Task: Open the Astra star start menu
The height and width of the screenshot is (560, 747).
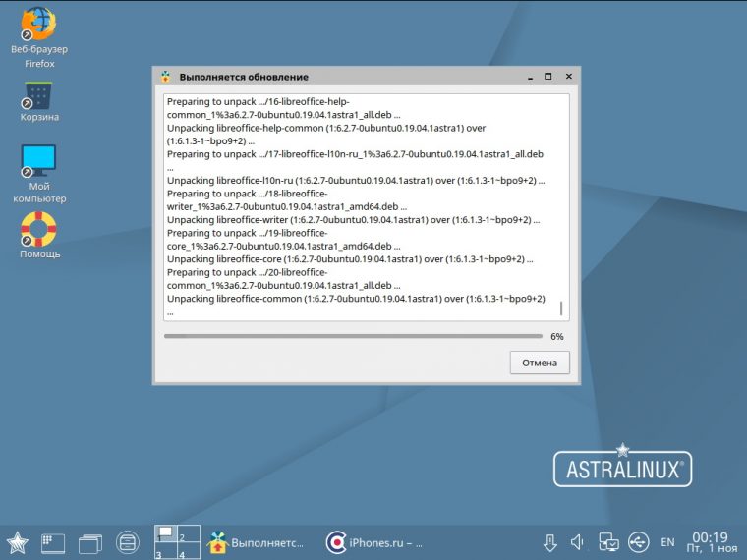Action: (x=17, y=543)
